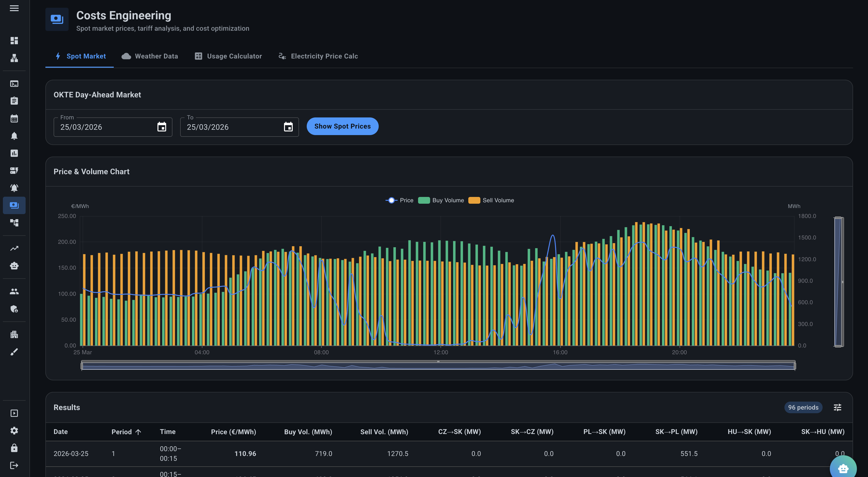Open the settings gear in the sidebar
The image size is (868, 477).
point(14,430)
